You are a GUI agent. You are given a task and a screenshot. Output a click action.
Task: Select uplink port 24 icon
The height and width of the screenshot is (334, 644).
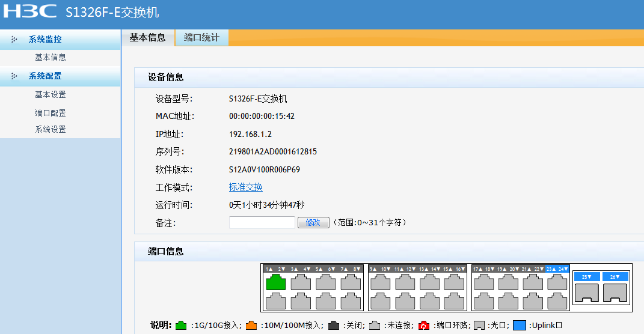pyautogui.click(x=557, y=301)
